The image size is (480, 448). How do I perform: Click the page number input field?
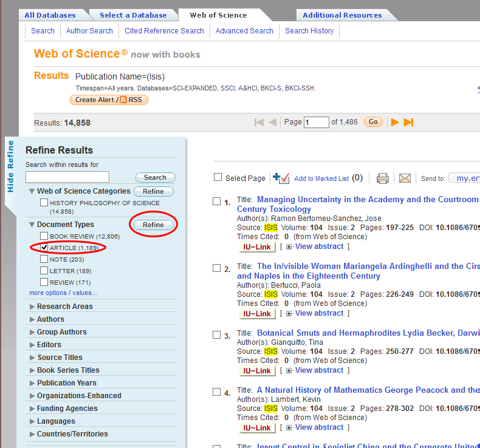(316, 123)
